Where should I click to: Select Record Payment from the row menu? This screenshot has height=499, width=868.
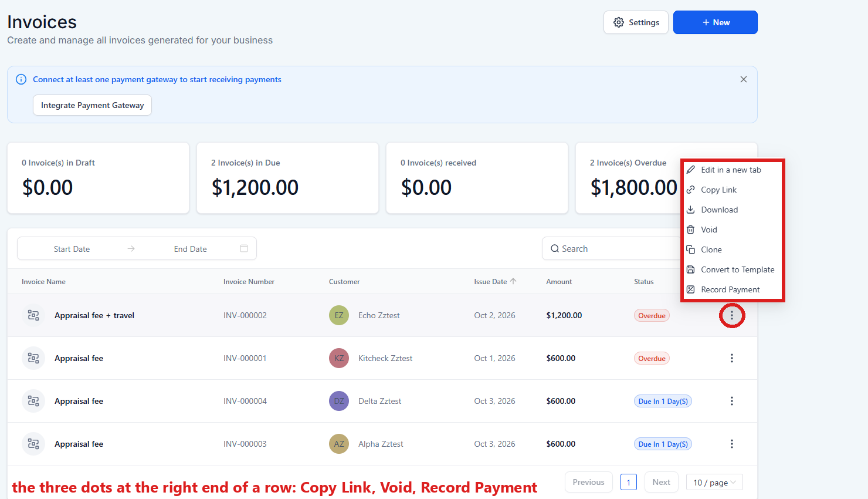pos(733,289)
